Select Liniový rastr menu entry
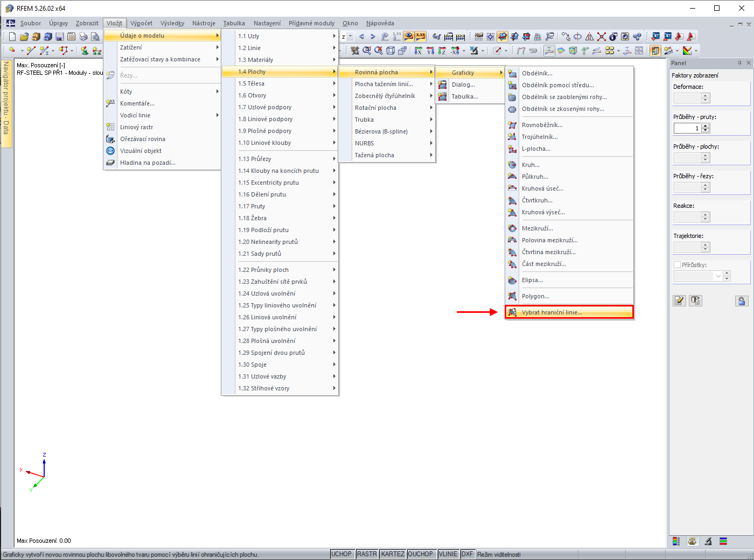This screenshot has width=754, height=560. point(162,127)
